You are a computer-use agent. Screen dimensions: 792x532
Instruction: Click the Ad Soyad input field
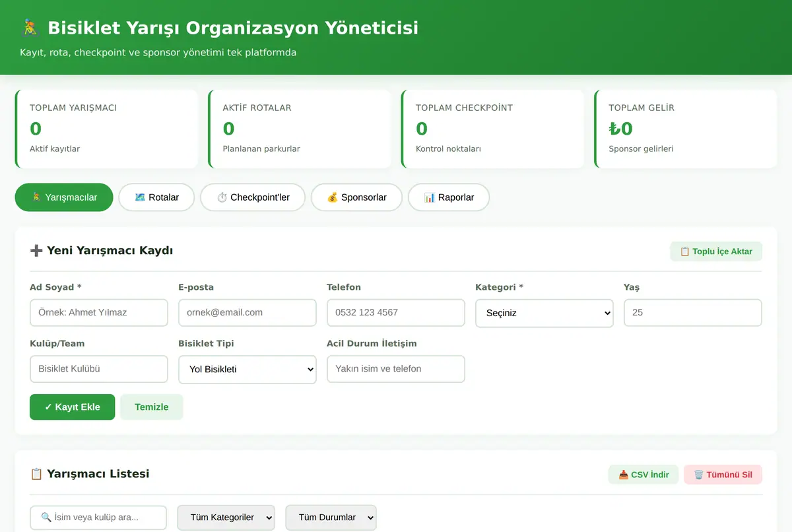click(x=99, y=312)
